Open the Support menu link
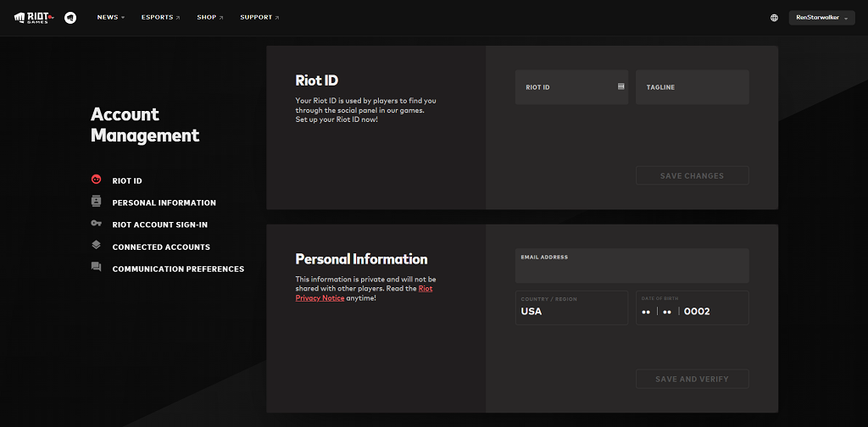The image size is (868, 427). pyautogui.click(x=259, y=17)
